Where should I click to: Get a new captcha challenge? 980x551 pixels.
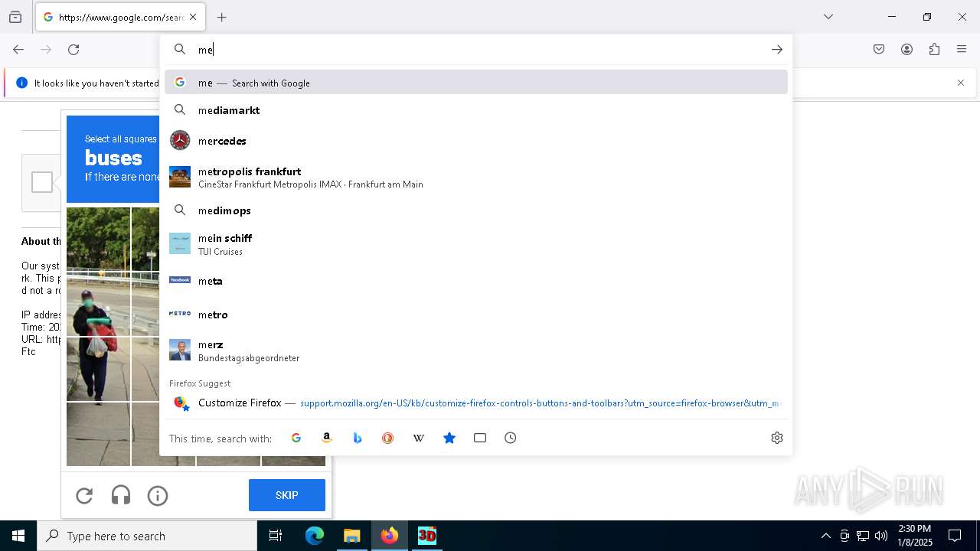(84, 496)
